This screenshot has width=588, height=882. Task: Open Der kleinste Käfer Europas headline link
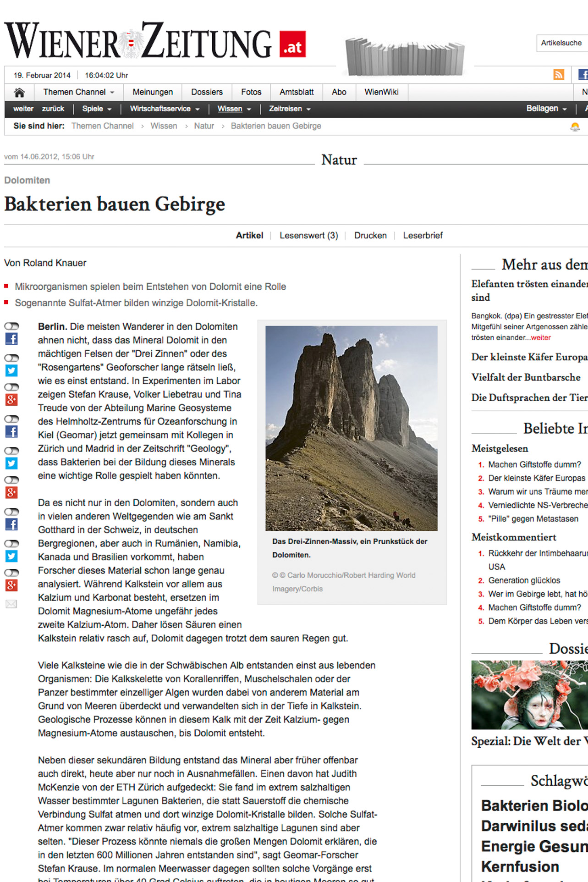529,357
